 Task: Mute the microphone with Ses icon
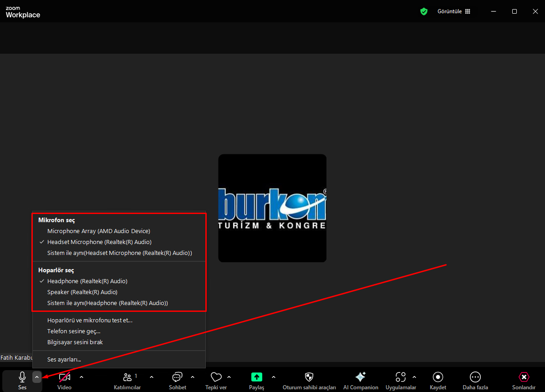click(x=22, y=377)
